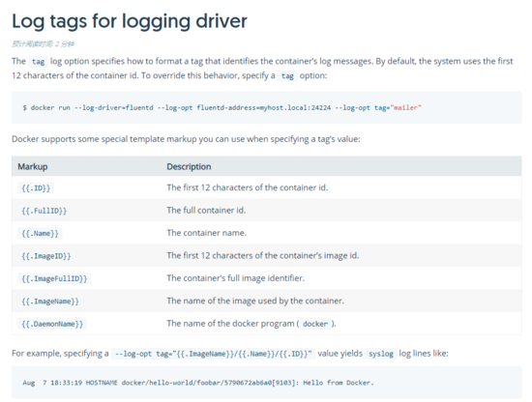The width and height of the screenshot is (532, 402).
Task: Select the {{.ImageName}} markup code
Action: point(50,301)
